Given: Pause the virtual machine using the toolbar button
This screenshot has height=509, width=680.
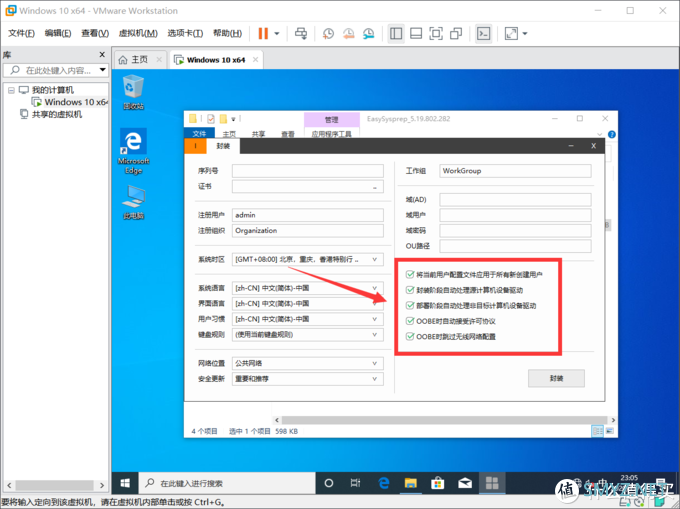Looking at the screenshot, I should tap(263, 33).
